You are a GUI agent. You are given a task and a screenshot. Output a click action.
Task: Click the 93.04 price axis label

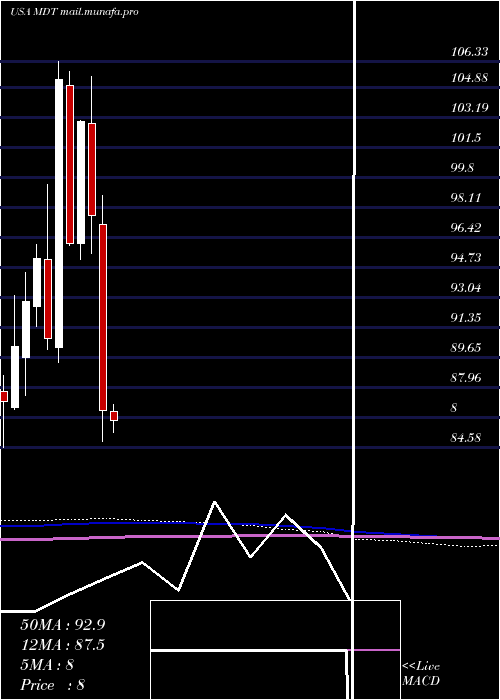pos(466,288)
